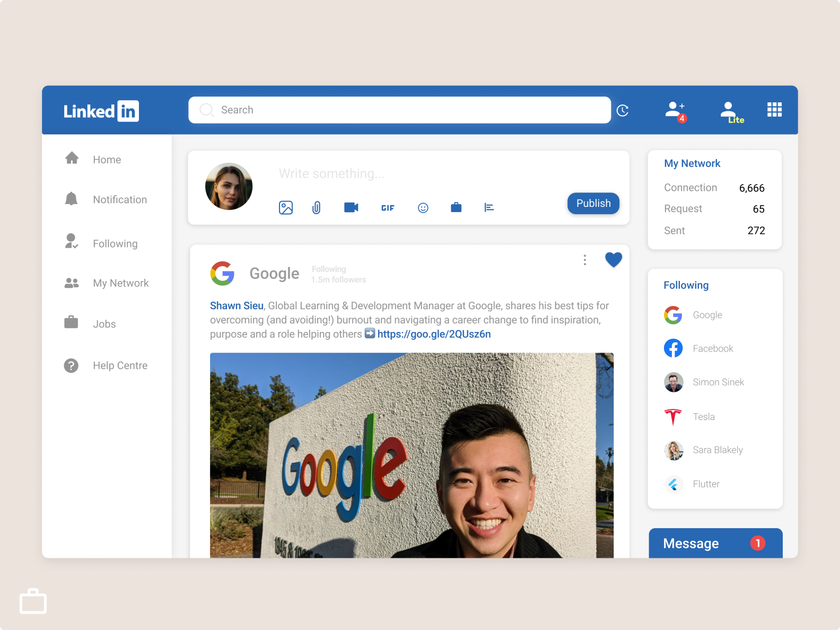Attach a file with the paperclip icon
Viewport: 840px width, 630px height.
point(317,208)
